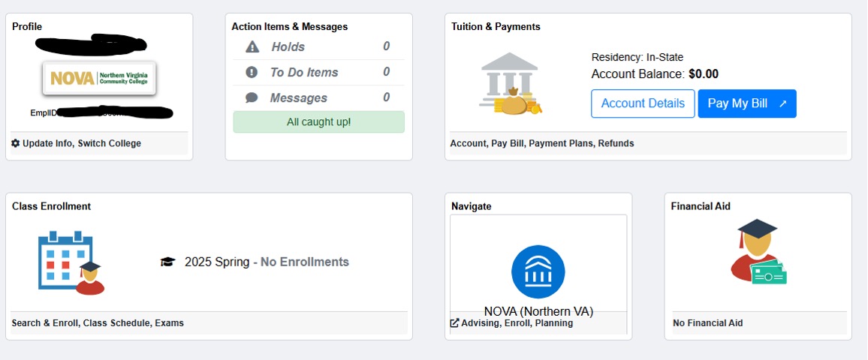Click the Class Enrollment calendar icon
The height and width of the screenshot is (360, 868).
[x=71, y=262]
